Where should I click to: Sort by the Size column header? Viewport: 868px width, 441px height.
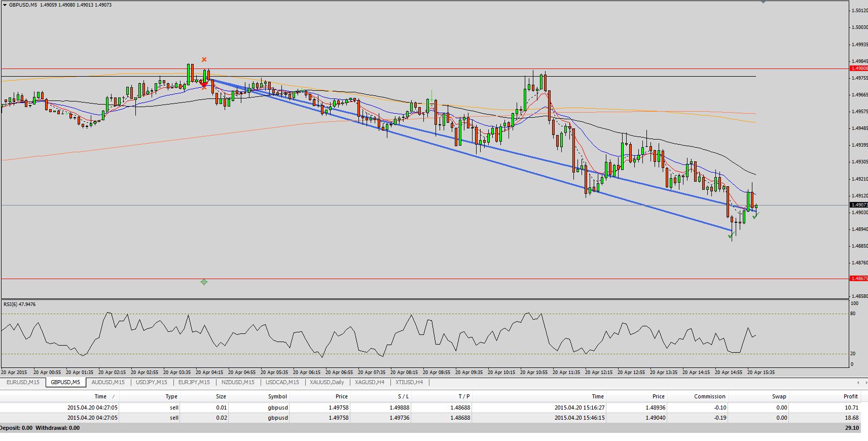coord(221,396)
